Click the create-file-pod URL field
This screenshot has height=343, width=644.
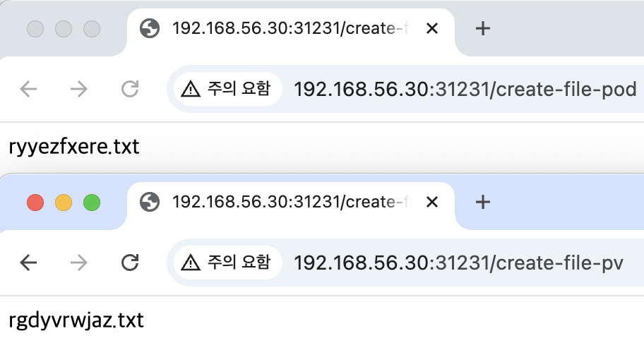coord(465,90)
